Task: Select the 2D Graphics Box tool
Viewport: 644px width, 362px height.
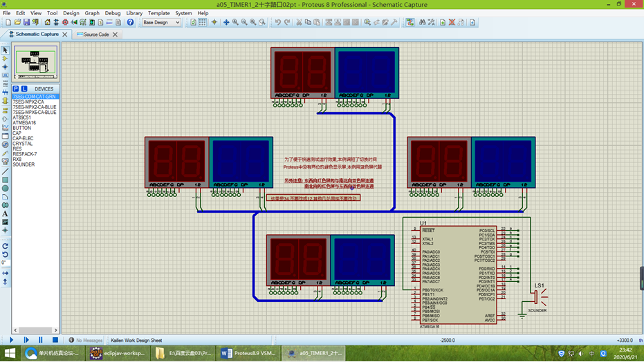Action: tap(5, 180)
